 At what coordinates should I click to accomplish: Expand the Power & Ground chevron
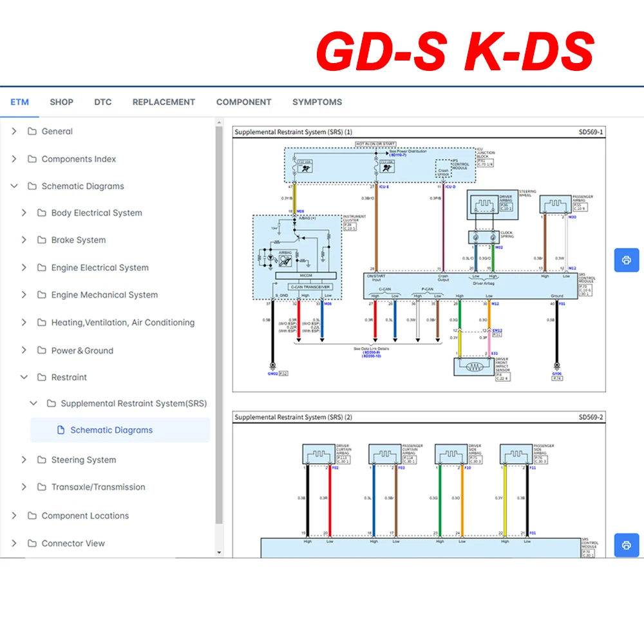[x=24, y=350]
